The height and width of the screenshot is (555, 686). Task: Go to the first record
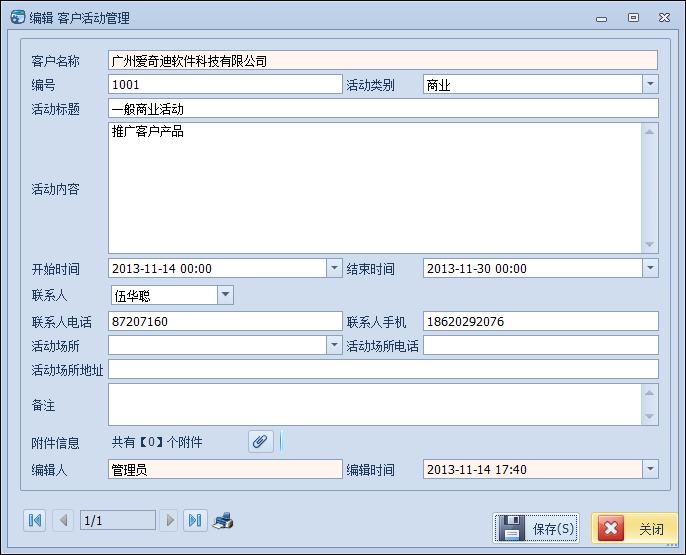click(35, 520)
